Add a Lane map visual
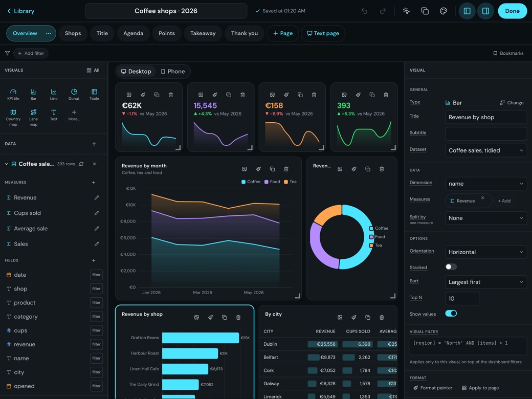Screen dimensions: 532x399 pyautogui.click(x=33, y=117)
